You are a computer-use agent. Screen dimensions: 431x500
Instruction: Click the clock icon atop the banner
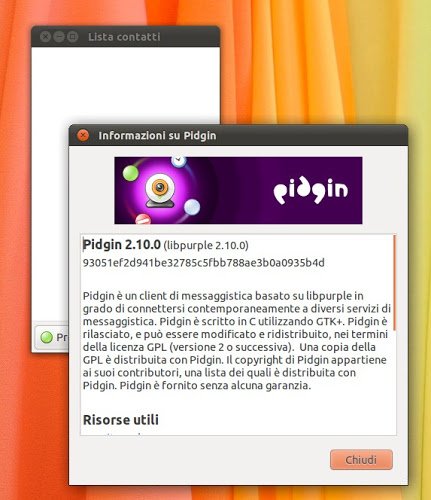[179, 161]
